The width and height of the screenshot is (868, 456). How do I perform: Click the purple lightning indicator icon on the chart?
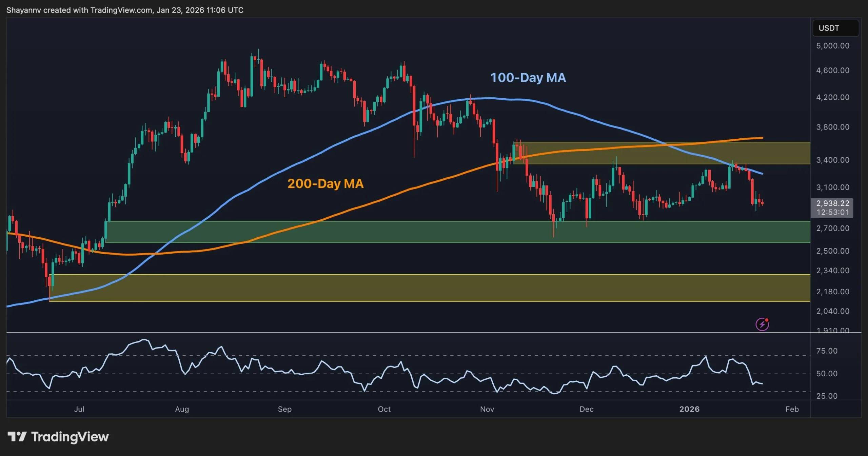tap(763, 324)
